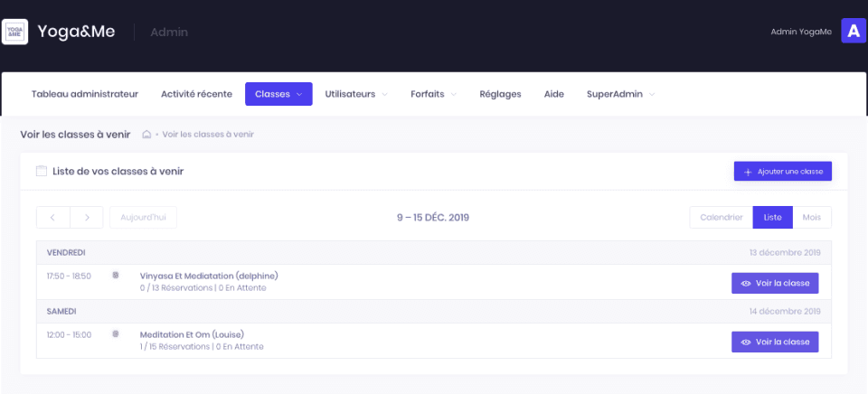Expand the Forfaits dropdown

433,94
